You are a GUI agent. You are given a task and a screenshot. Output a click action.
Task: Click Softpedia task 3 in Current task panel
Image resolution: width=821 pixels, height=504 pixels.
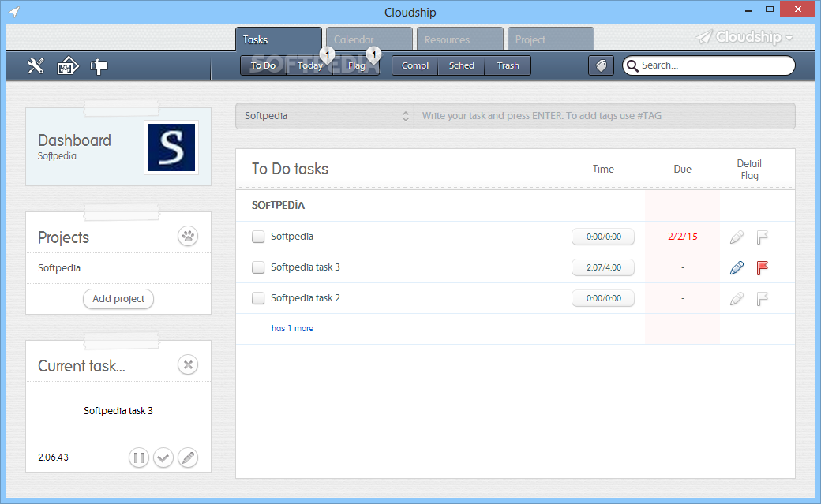click(118, 411)
